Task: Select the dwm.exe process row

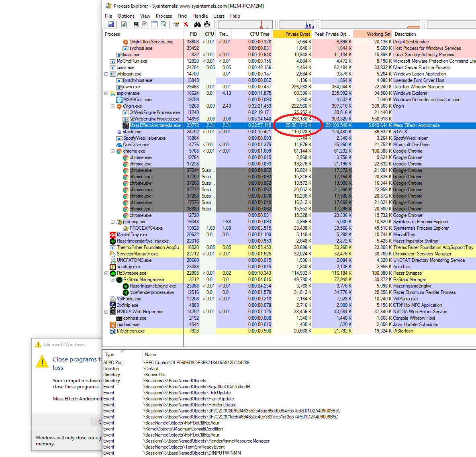Action: (289, 87)
